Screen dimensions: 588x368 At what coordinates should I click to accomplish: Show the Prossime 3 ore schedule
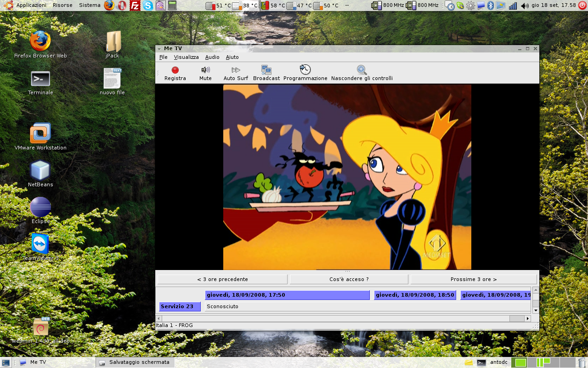[x=473, y=279]
